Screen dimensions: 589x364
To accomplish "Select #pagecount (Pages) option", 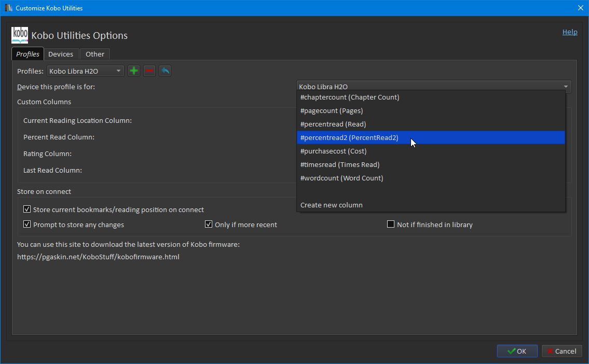I will click(431, 110).
